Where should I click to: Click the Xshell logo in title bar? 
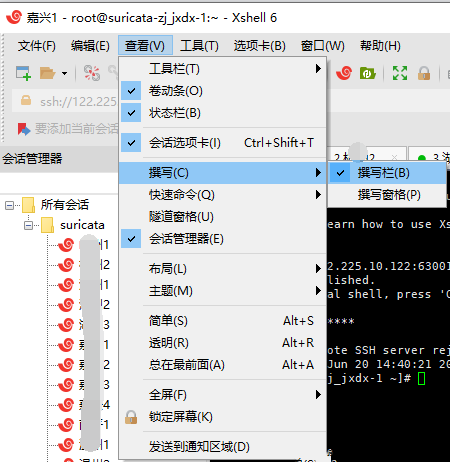tap(14, 17)
